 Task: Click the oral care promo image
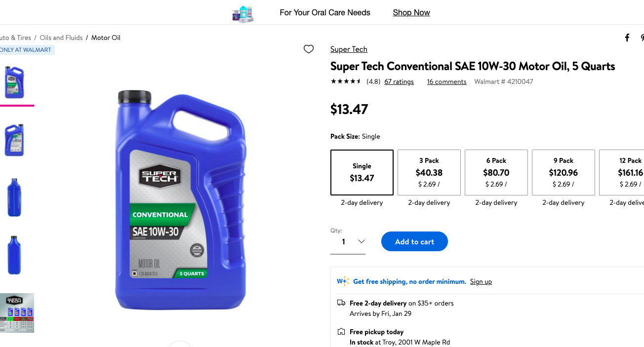point(243,13)
